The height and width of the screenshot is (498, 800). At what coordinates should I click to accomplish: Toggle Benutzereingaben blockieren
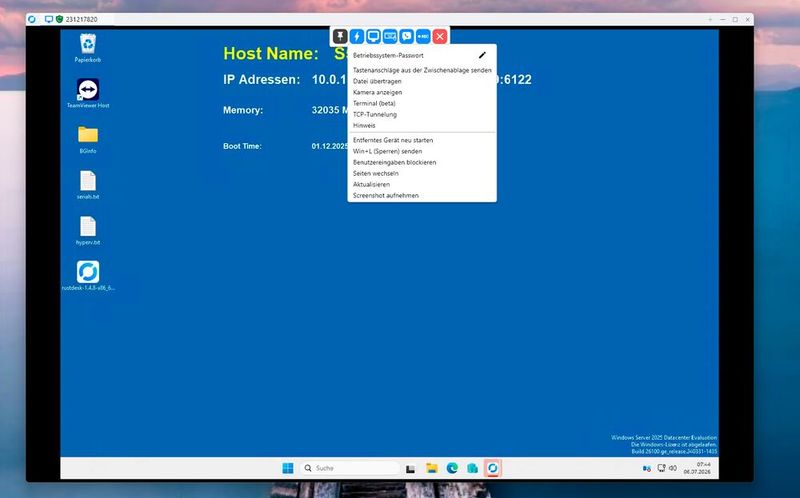tap(422, 162)
